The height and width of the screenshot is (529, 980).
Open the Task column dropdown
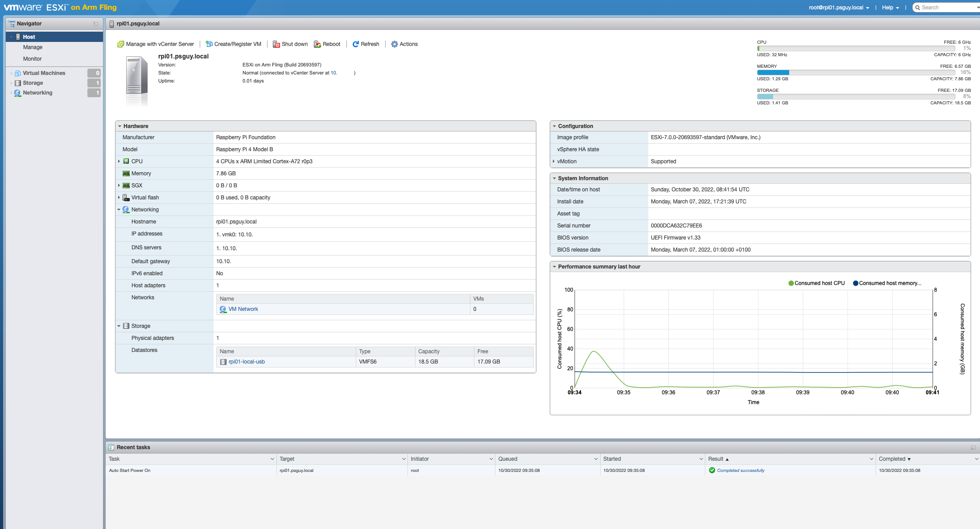point(272,459)
